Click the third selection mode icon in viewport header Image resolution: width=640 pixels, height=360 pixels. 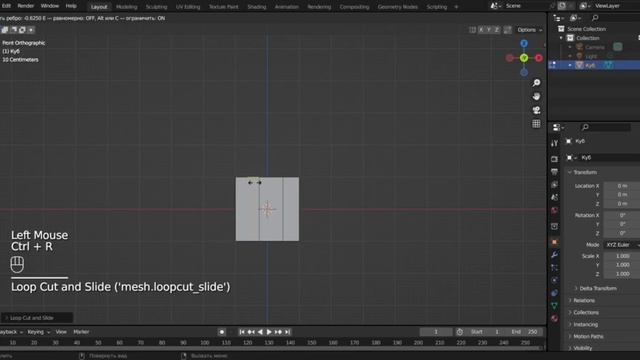pos(22,30)
